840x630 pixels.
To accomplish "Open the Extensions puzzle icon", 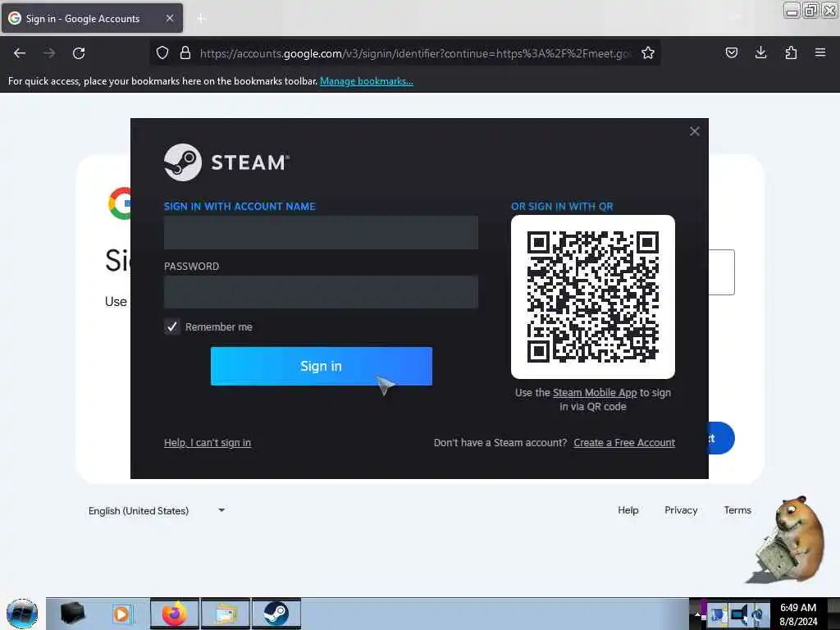I will pos(791,52).
